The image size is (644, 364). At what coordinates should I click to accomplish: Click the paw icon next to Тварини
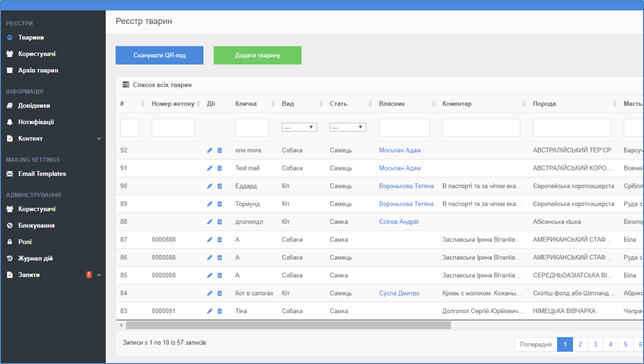click(x=10, y=37)
